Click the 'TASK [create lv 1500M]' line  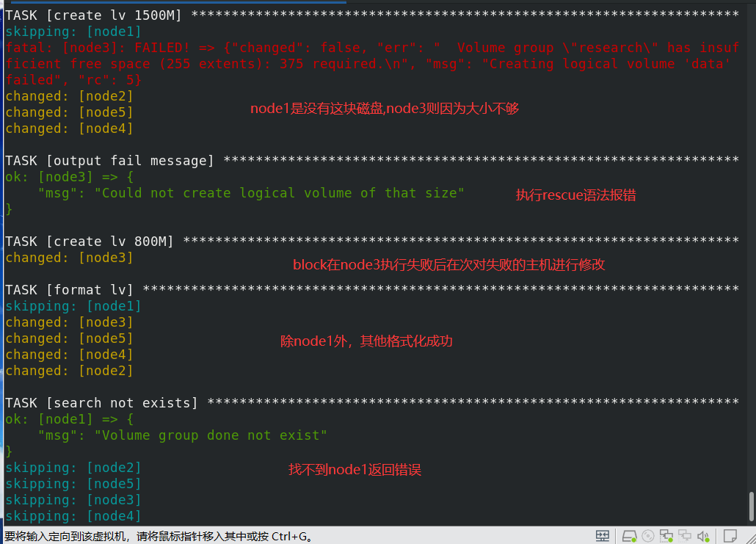371,15
